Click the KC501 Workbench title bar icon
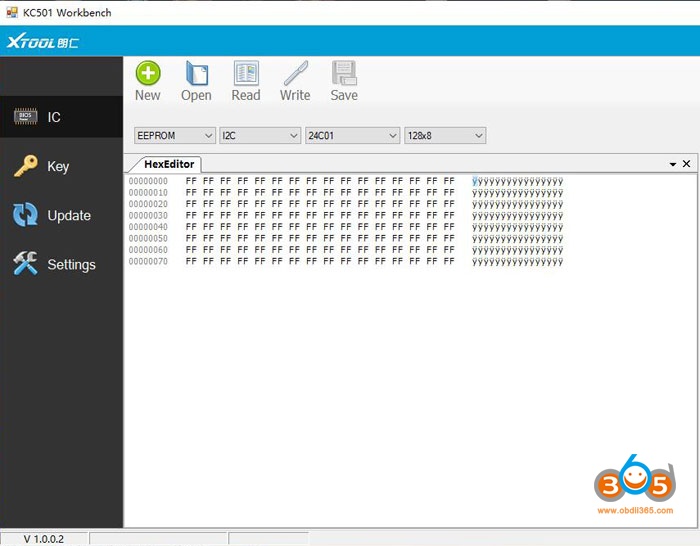Image resolution: width=700 pixels, height=546 pixels. [x=12, y=12]
